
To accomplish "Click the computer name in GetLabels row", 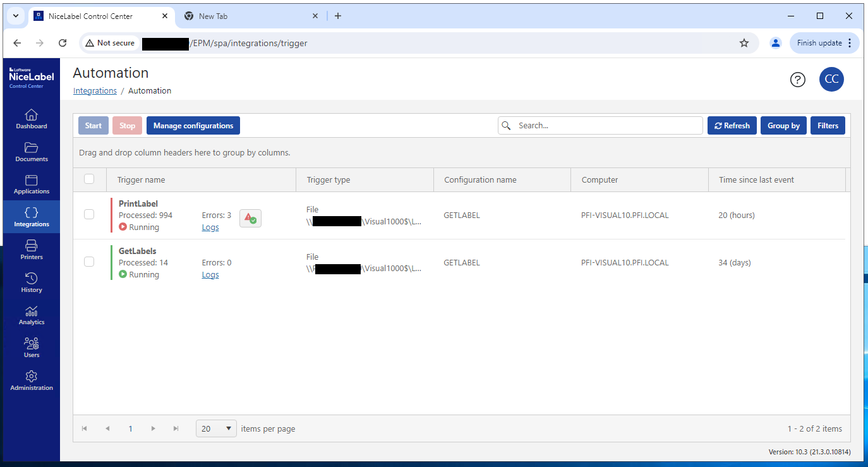I will click(x=625, y=262).
